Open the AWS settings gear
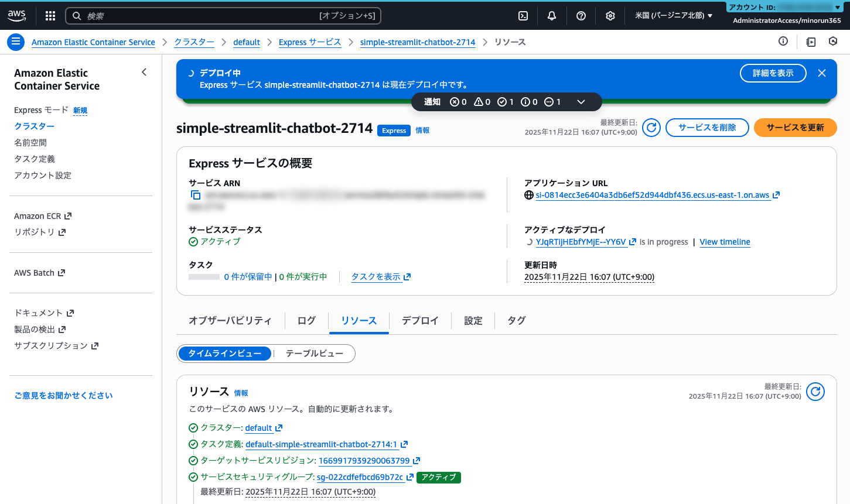850x504 pixels. coord(610,16)
